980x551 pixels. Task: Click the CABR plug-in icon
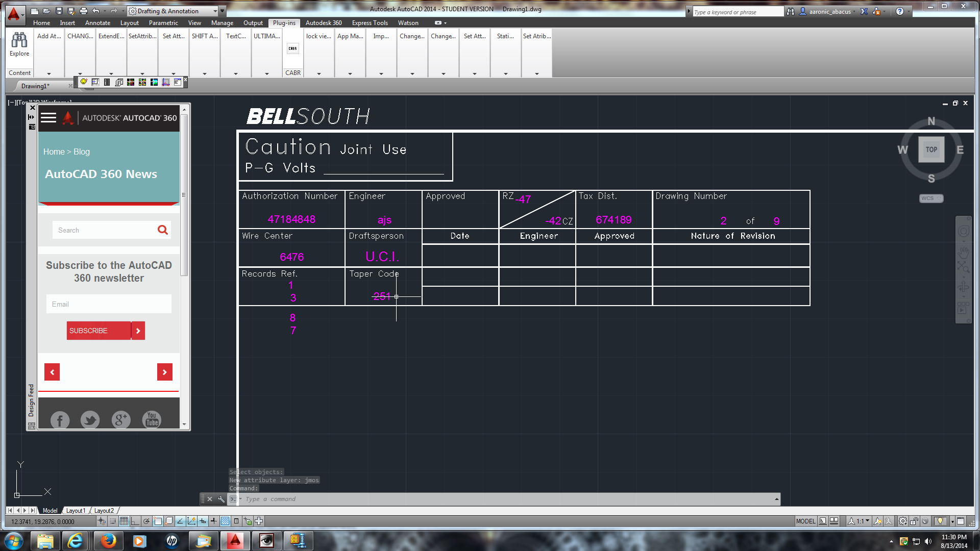click(292, 49)
